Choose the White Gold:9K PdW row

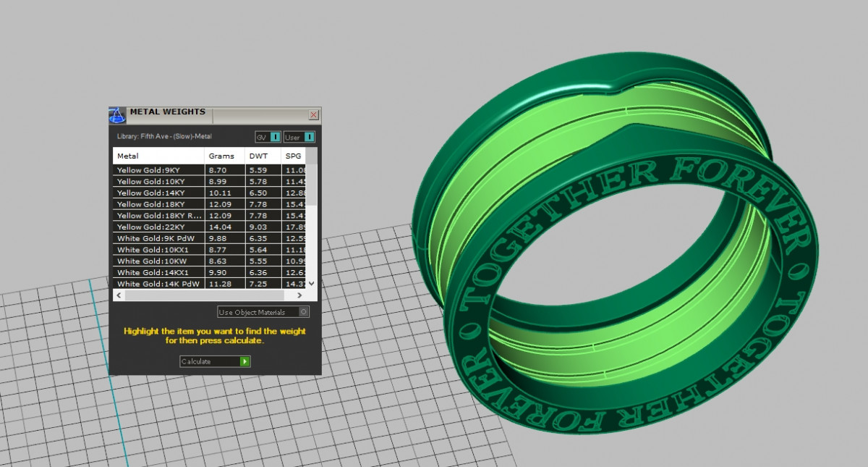pyautogui.click(x=158, y=238)
